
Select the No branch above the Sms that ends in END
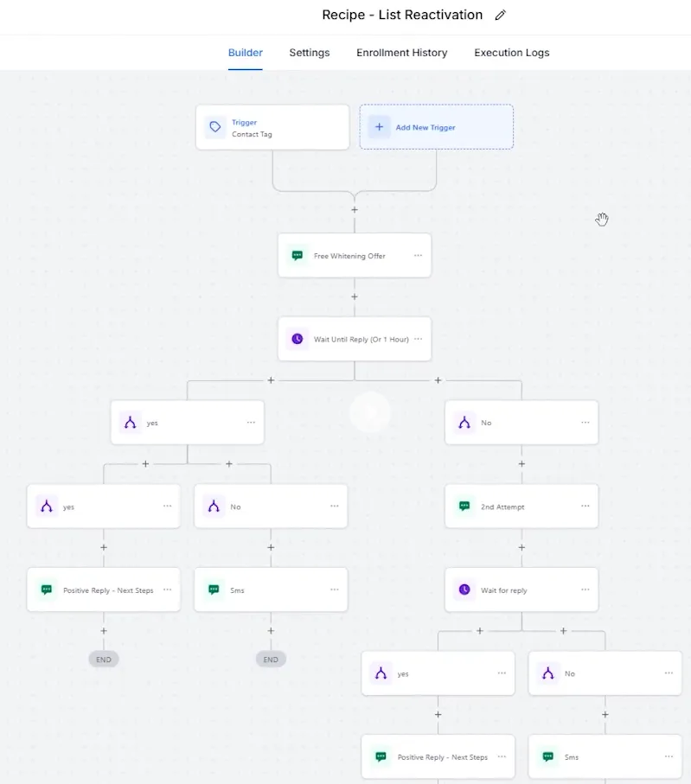click(271, 506)
